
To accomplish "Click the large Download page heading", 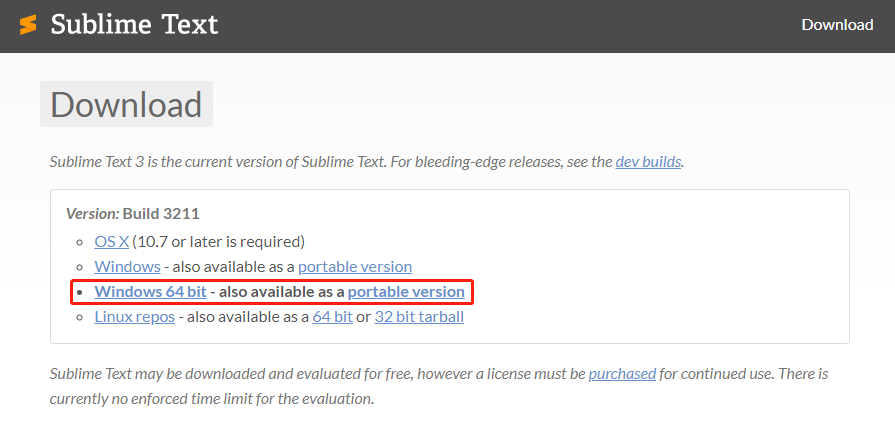I will tap(126, 105).
